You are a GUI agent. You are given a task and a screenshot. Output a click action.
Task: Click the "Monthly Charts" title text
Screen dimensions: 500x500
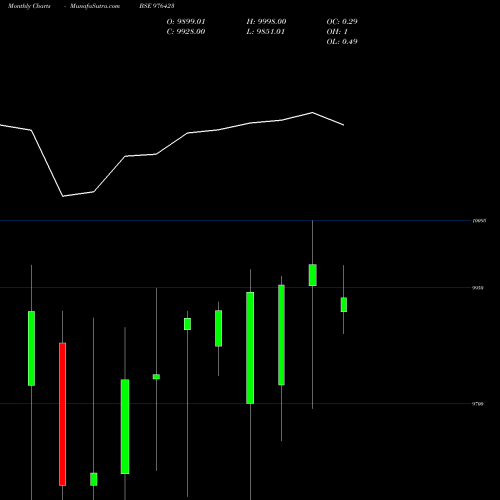[29, 6]
